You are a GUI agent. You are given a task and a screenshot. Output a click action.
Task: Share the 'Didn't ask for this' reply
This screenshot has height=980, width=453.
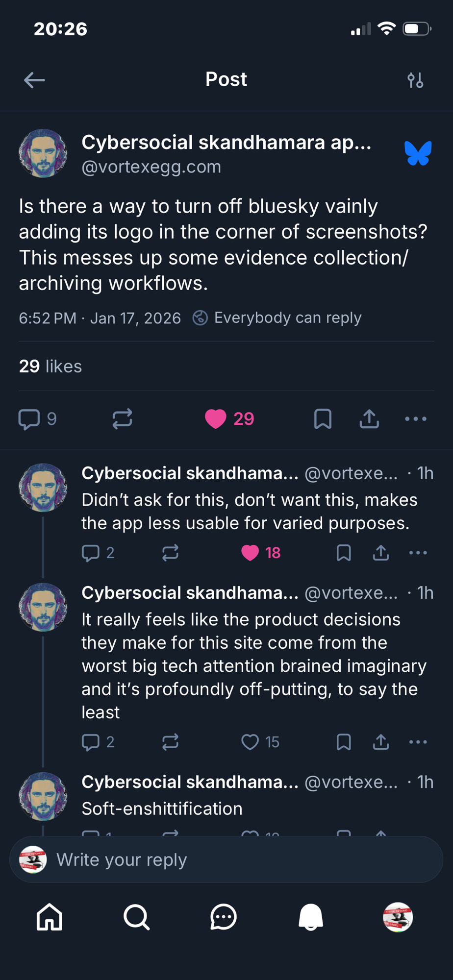pos(381,553)
